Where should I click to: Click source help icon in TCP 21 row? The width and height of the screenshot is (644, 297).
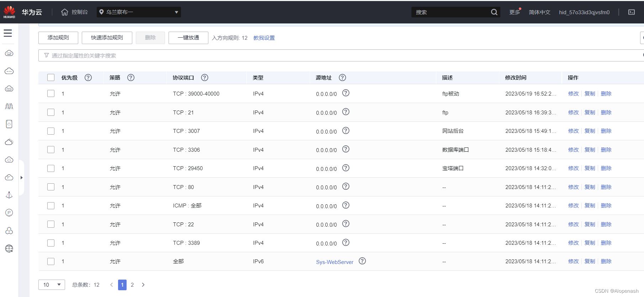tap(346, 112)
